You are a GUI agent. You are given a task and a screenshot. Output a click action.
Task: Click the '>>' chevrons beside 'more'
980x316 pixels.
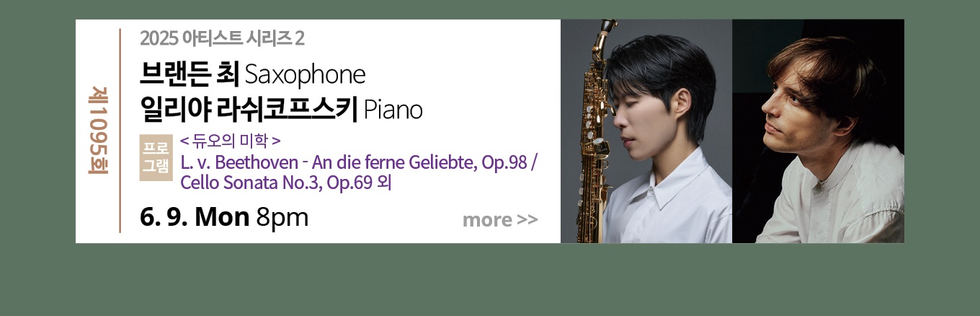click(x=527, y=219)
